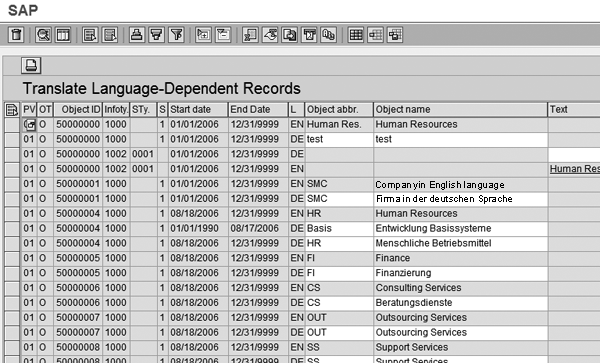
Task: Click the save-layout grid toolbar icon
Action: [395, 35]
